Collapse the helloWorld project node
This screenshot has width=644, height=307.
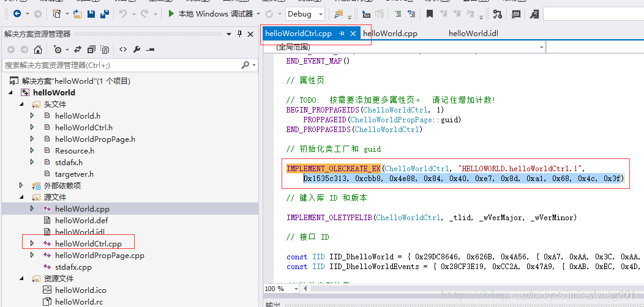click(10, 93)
